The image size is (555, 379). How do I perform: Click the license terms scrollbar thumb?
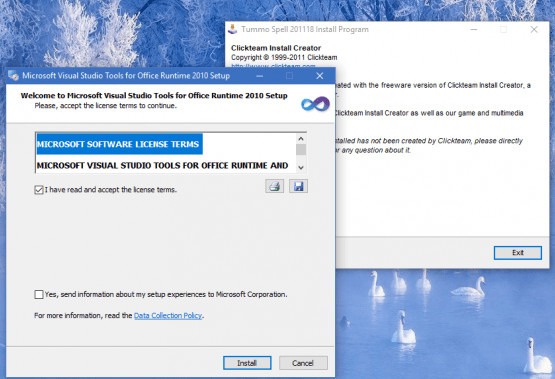point(301,150)
